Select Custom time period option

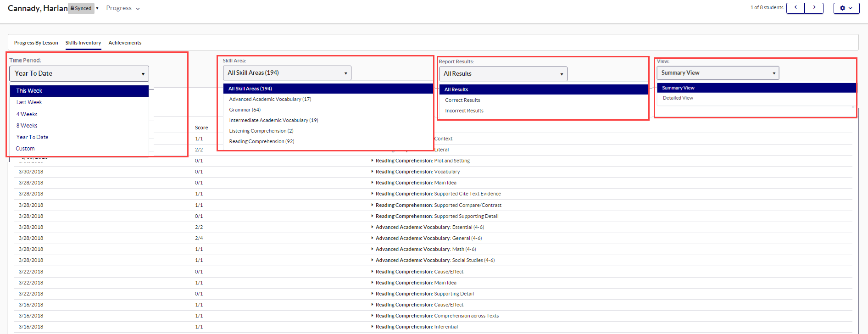(25, 149)
